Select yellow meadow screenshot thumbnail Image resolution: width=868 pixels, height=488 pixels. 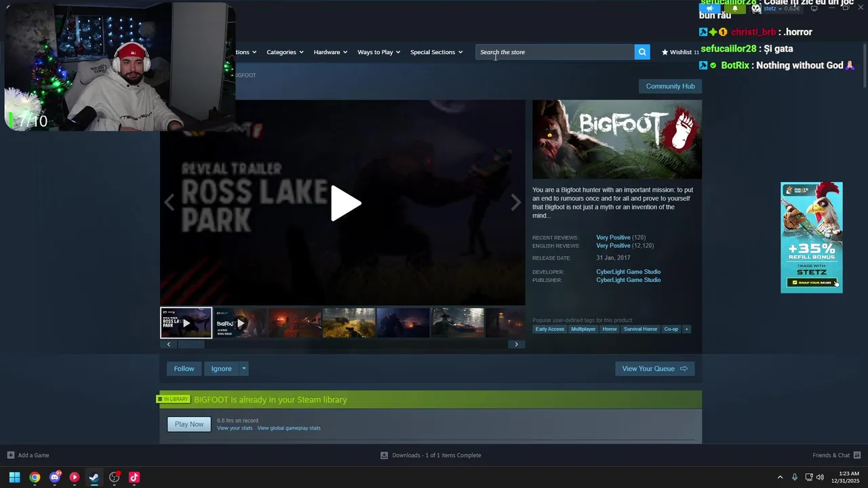[x=349, y=323]
